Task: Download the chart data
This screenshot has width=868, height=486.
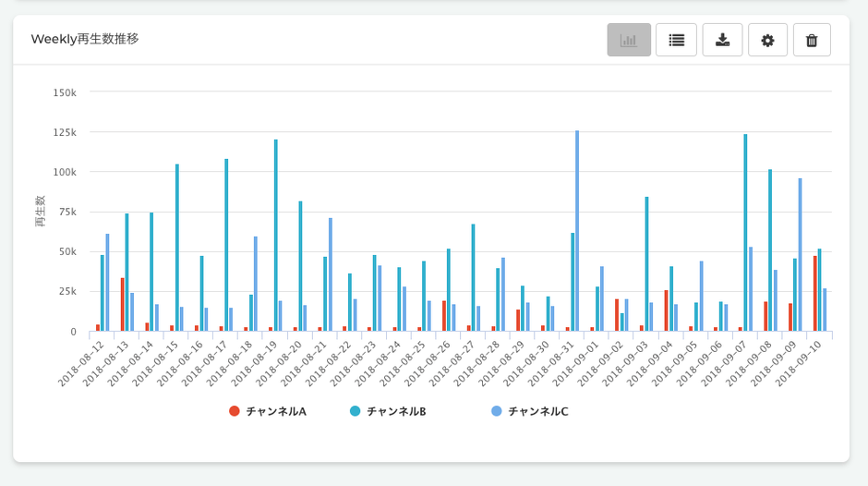Action: pyautogui.click(x=722, y=40)
